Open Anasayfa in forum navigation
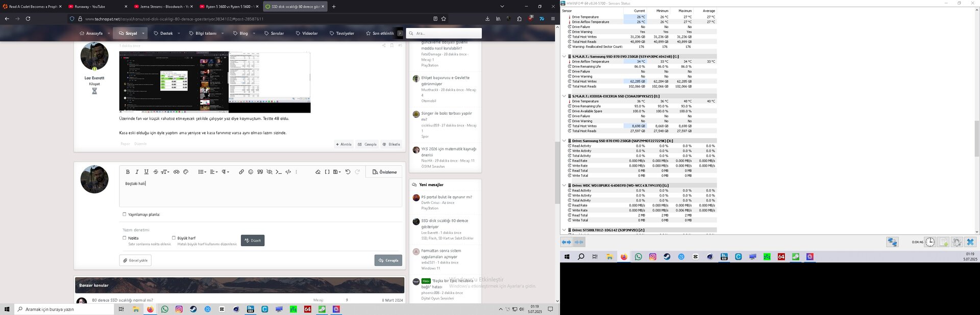The image size is (980, 315). point(91,33)
